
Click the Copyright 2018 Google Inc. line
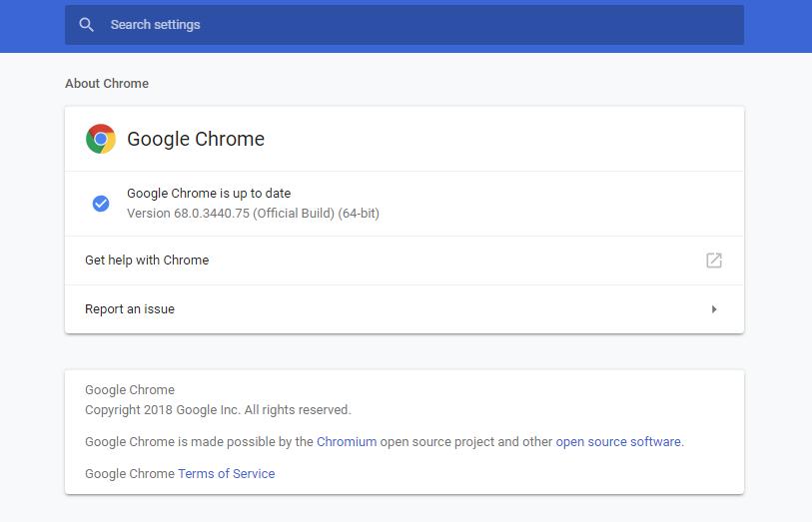pos(218,409)
